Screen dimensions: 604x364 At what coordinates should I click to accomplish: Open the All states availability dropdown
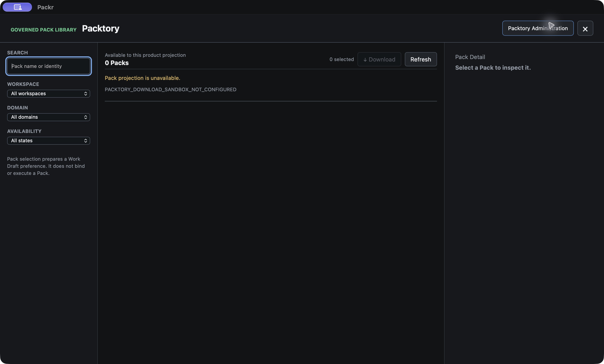click(x=49, y=140)
